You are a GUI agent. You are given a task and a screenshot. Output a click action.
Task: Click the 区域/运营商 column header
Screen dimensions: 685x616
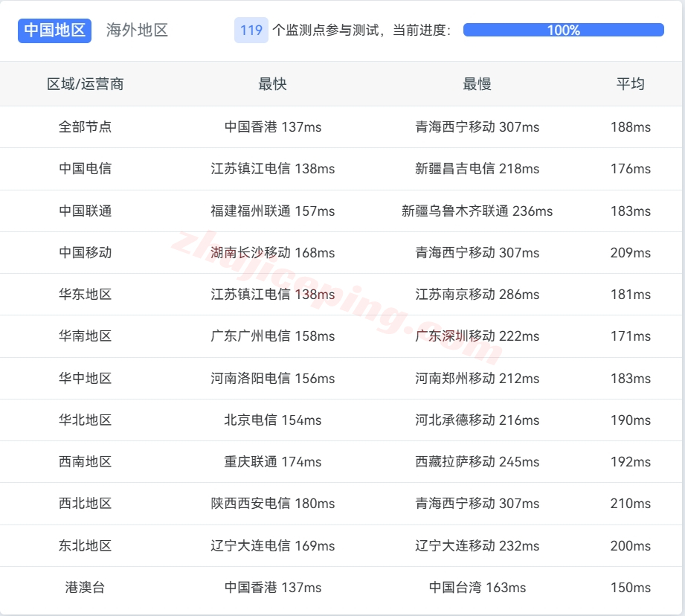[86, 84]
